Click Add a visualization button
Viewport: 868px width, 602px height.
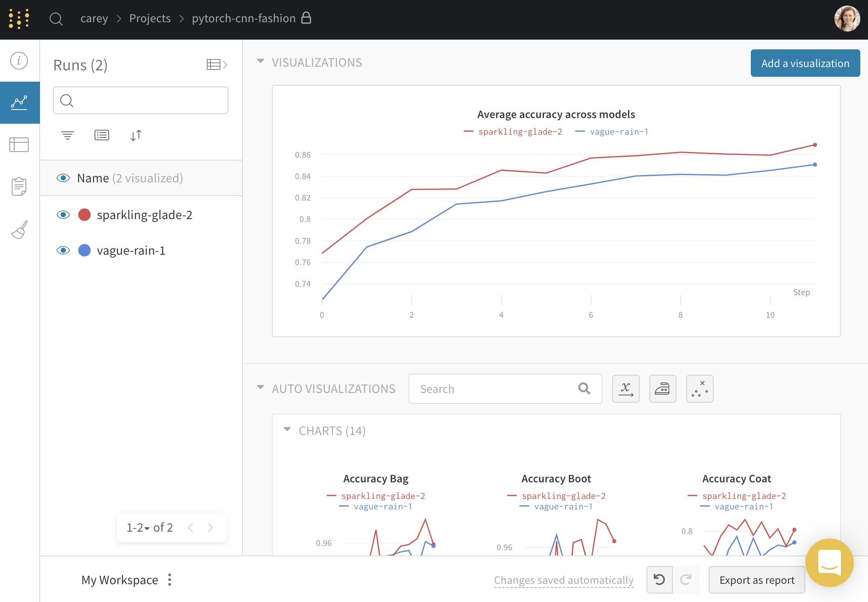click(x=805, y=63)
